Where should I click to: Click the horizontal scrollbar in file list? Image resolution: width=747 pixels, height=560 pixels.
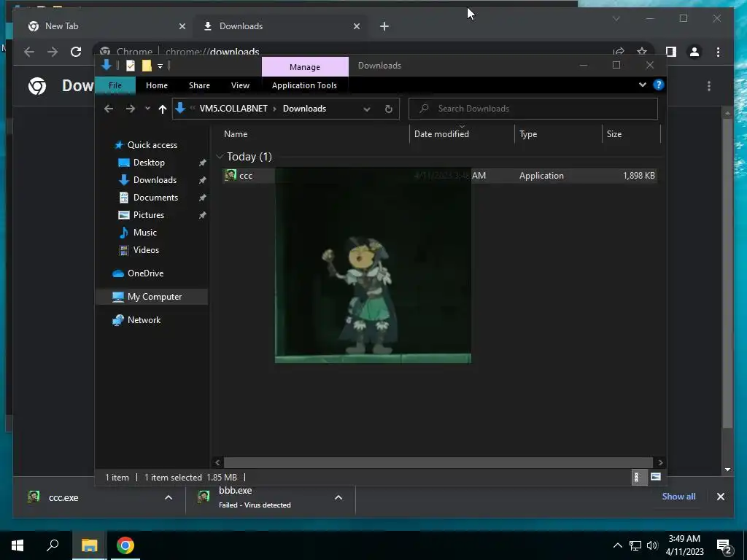point(438,462)
